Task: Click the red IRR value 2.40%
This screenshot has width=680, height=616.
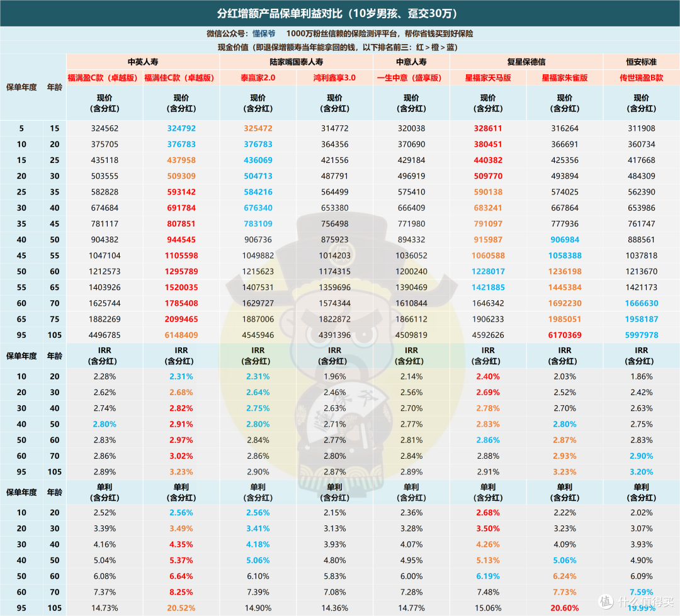Action: [488, 376]
